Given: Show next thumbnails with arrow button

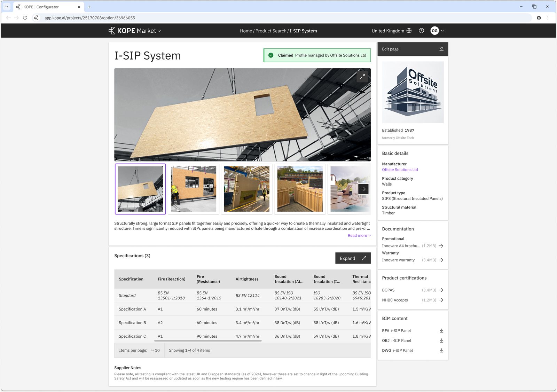Looking at the screenshot, I should [x=363, y=189].
